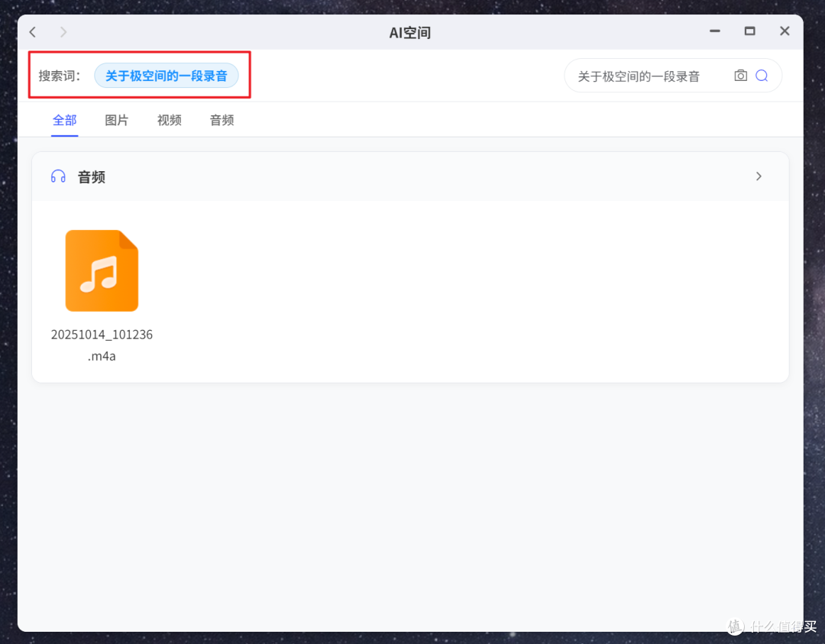Image resolution: width=825 pixels, height=644 pixels.
Task: Click the headphones icon in 音频 section
Action: [x=58, y=176]
